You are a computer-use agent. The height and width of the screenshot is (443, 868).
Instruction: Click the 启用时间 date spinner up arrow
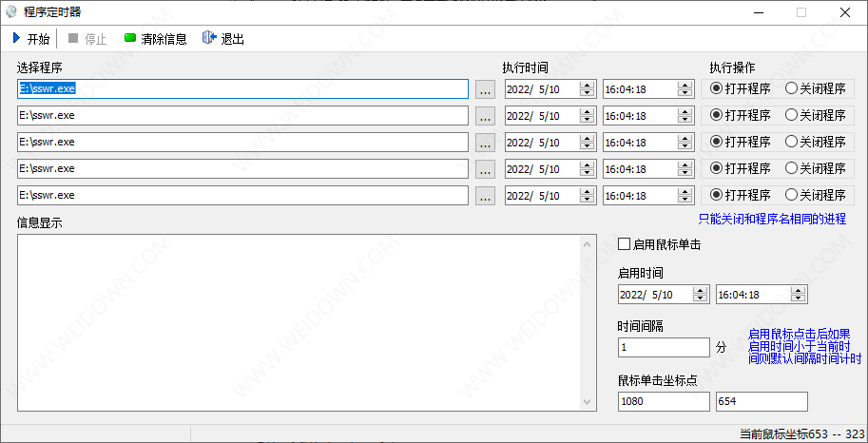pyautogui.click(x=701, y=291)
